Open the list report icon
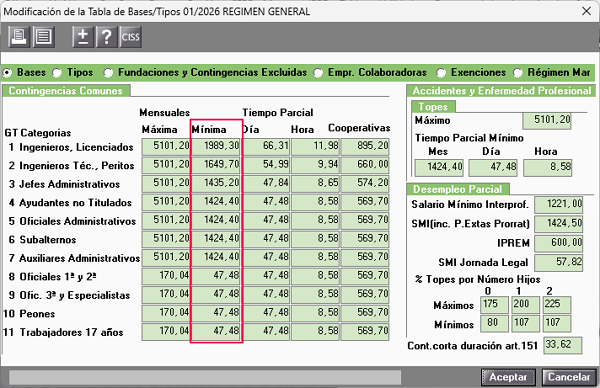The image size is (600, 388). point(44,37)
